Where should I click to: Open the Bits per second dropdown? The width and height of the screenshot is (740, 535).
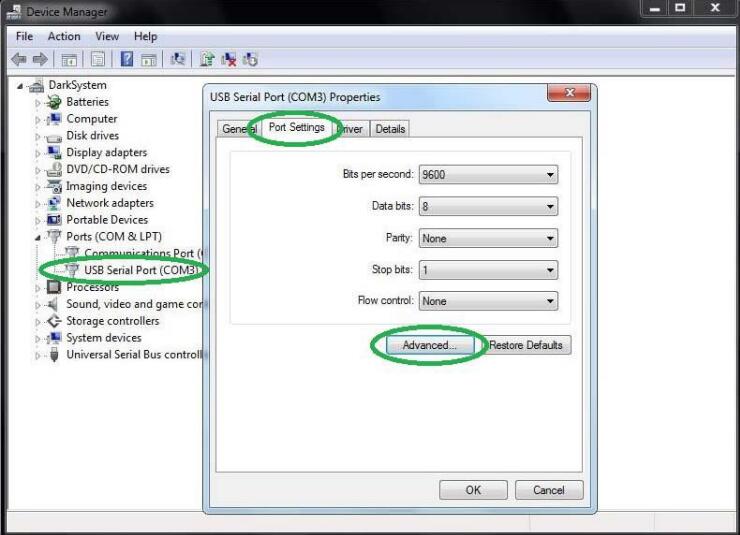tap(488, 175)
